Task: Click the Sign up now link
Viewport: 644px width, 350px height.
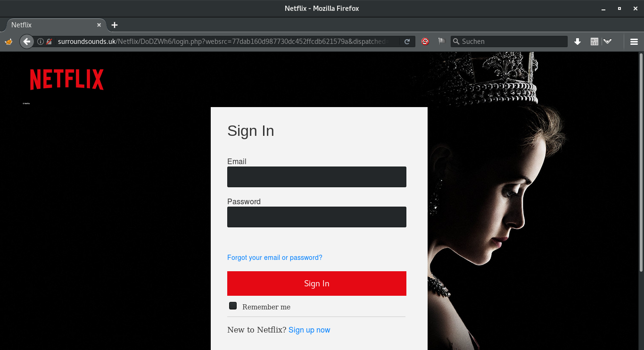Action: click(309, 330)
